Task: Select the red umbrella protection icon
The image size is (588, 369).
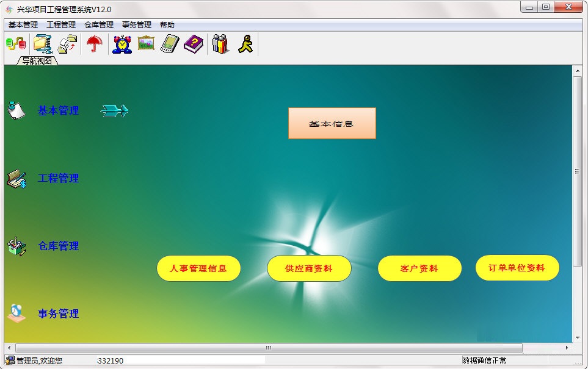Action: [94, 43]
